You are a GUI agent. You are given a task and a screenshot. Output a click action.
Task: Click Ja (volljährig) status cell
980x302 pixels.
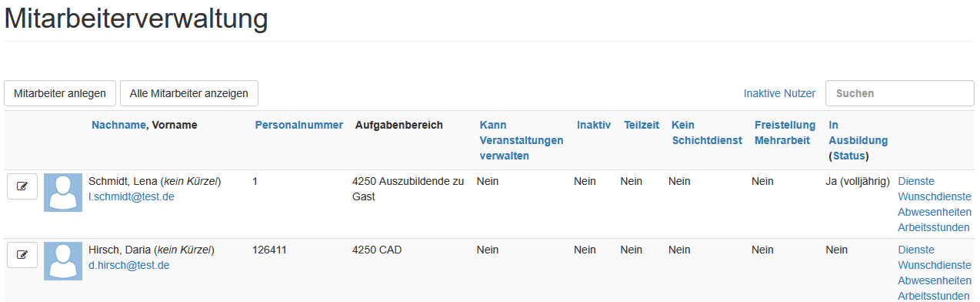(x=858, y=181)
